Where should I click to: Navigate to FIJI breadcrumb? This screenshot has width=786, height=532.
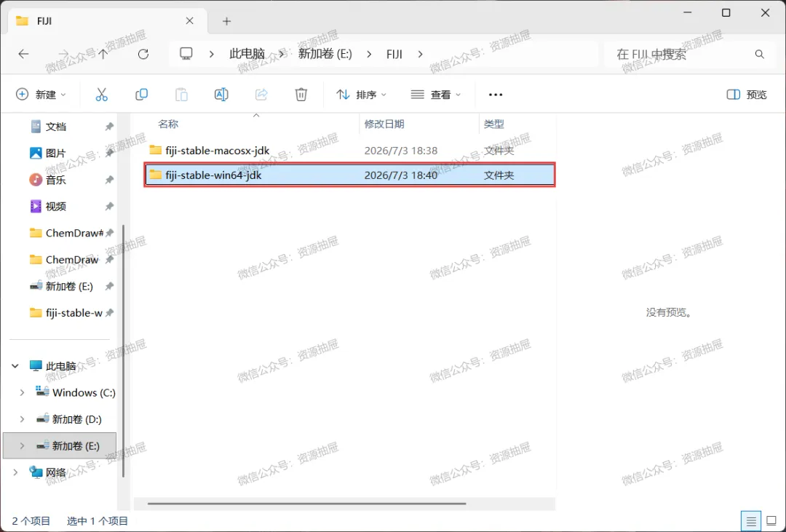pyautogui.click(x=394, y=54)
